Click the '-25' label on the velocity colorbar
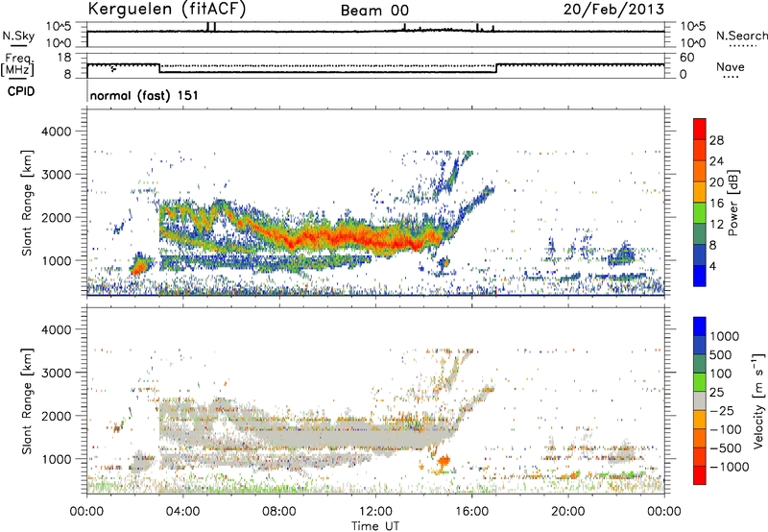768x532 pixels. [722, 411]
